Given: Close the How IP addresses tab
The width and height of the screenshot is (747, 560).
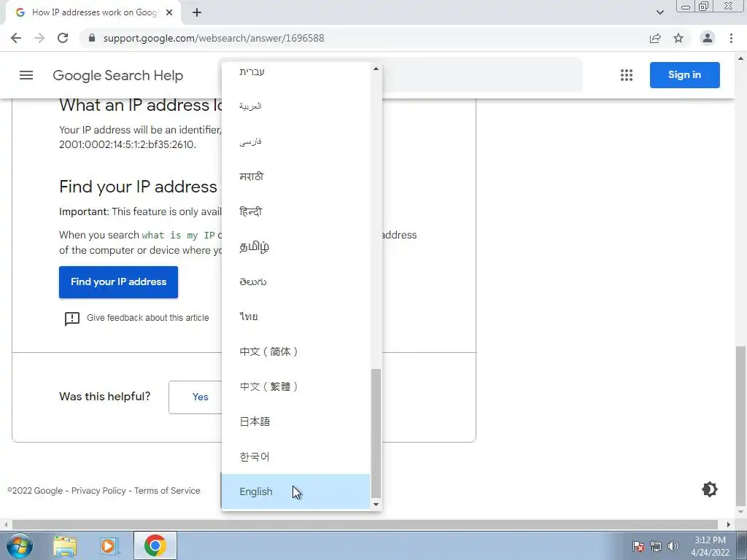Looking at the screenshot, I should tap(169, 12).
